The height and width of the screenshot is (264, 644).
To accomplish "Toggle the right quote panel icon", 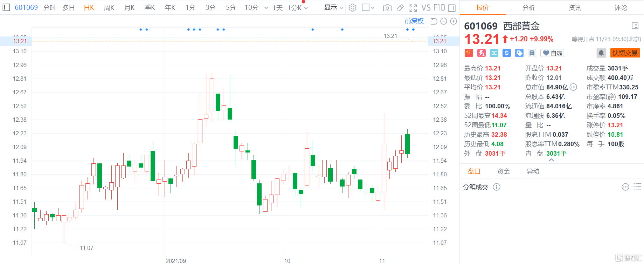I will tap(452, 8).
